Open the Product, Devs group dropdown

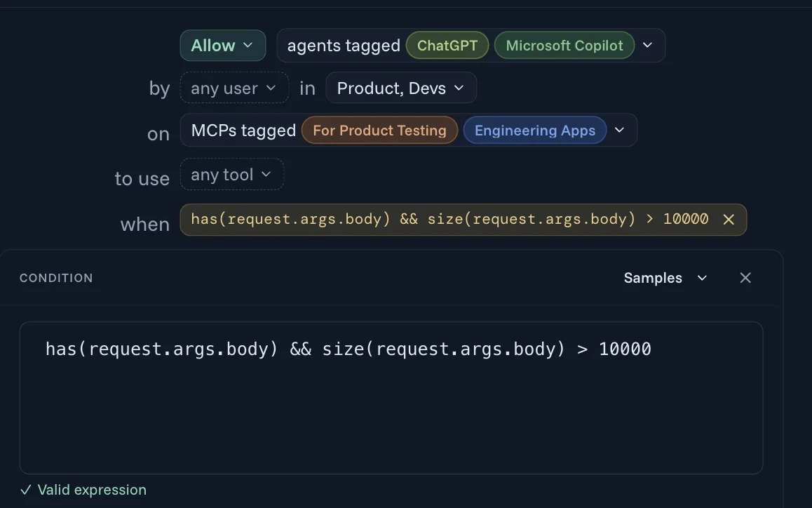(x=401, y=88)
